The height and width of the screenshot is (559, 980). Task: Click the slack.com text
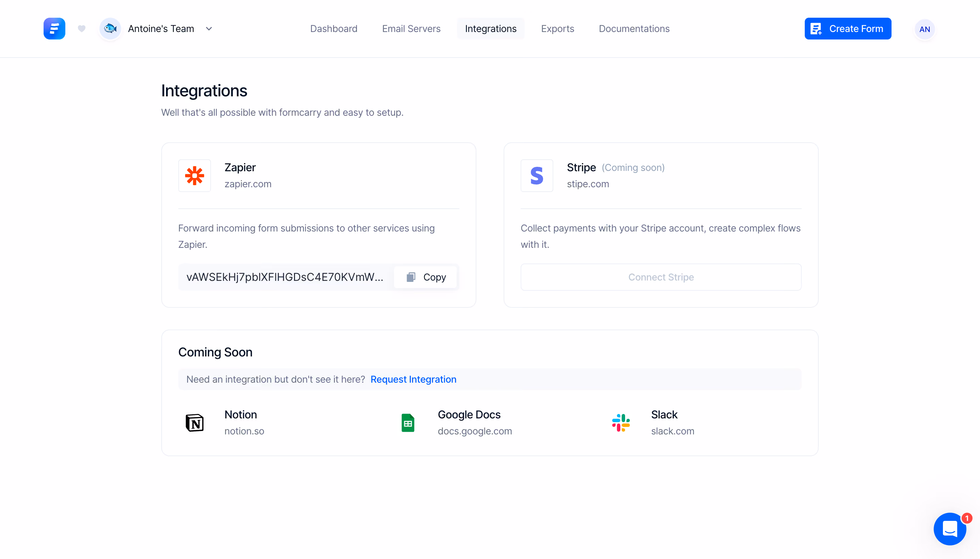pyautogui.click(x=672, y=431)
